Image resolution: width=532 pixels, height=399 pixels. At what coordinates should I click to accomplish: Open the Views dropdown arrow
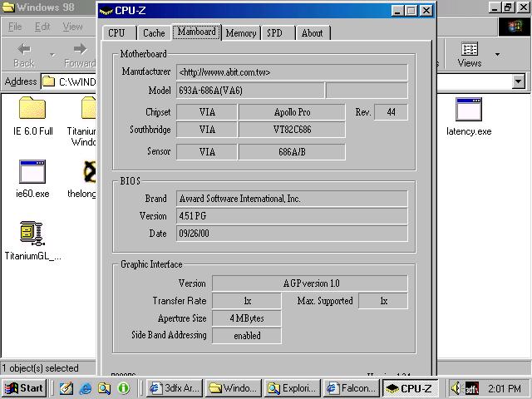pos(497,55)
